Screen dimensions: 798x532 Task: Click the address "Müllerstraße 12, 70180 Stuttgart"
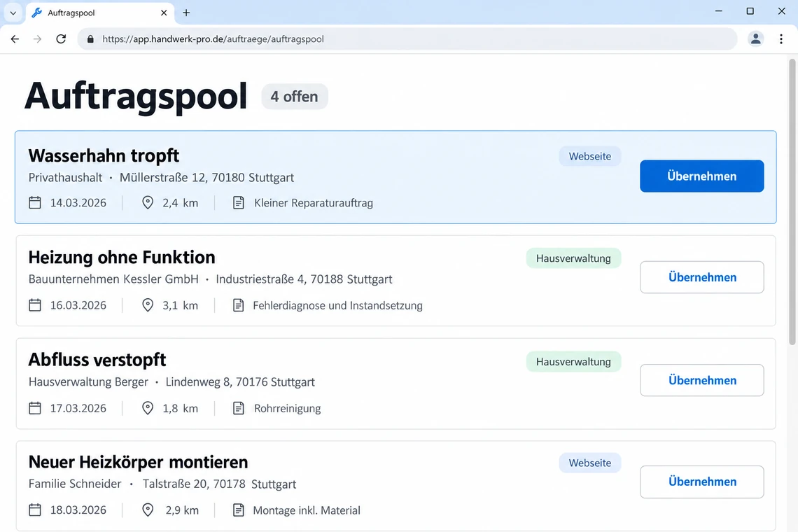(x=206, y=178)
